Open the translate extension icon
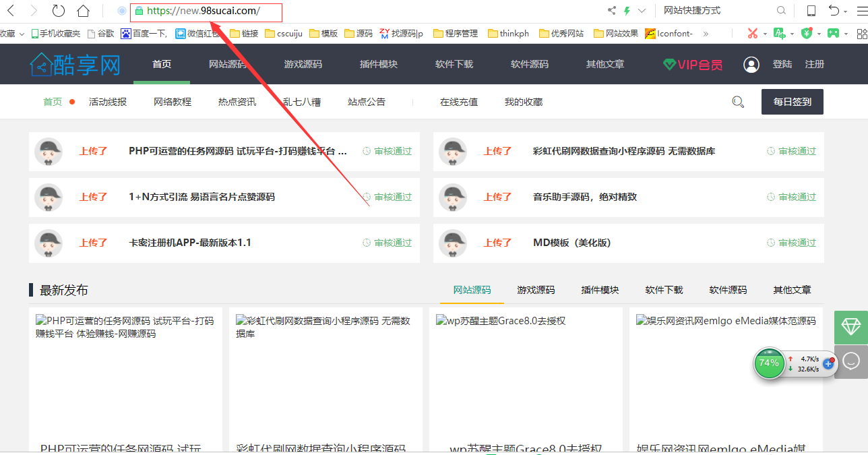 pyautogui.click(x=780, y=33)
